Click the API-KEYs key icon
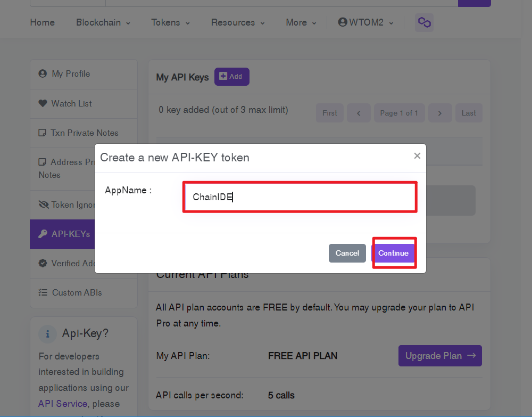The height and width of the screenshot is (417, 532). pyautogui.click(x=43, y=234)
